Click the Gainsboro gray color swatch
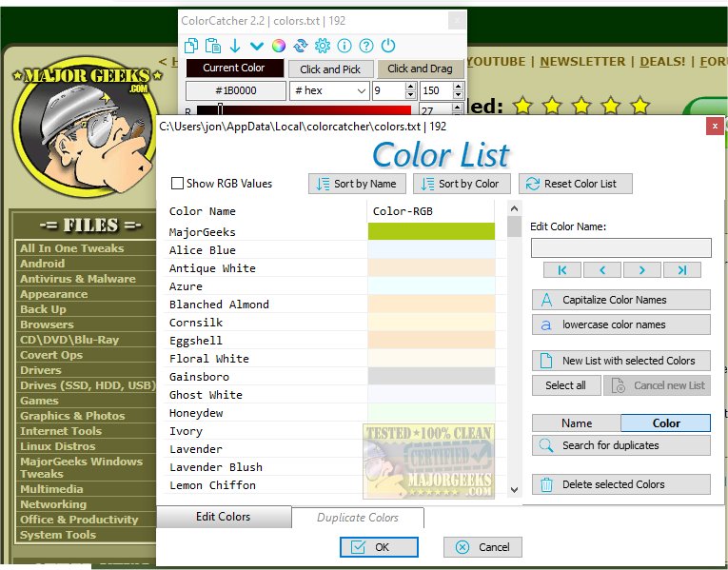This screenshot has height=570, width=728. [x=431, y=377]
